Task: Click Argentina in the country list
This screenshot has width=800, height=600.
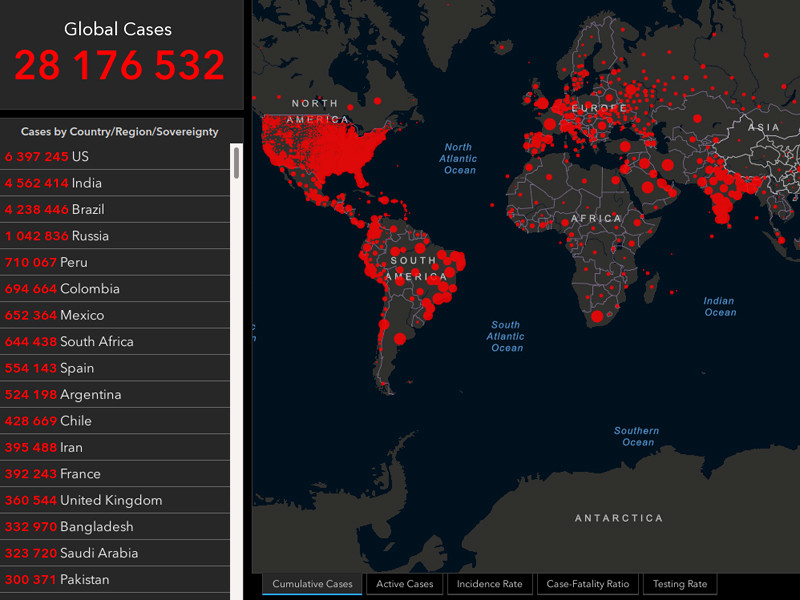Action: pos(115,395)
